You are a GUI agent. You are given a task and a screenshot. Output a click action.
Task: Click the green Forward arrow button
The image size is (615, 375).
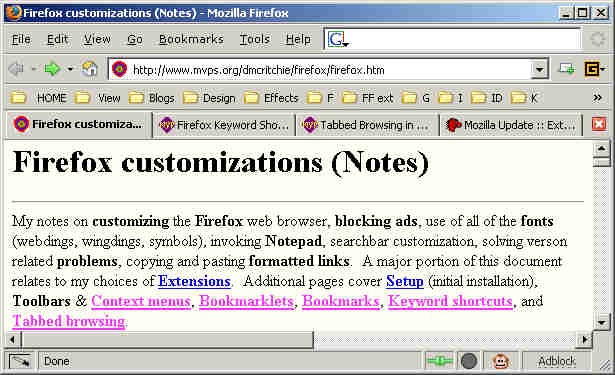[x=52, y=69]
